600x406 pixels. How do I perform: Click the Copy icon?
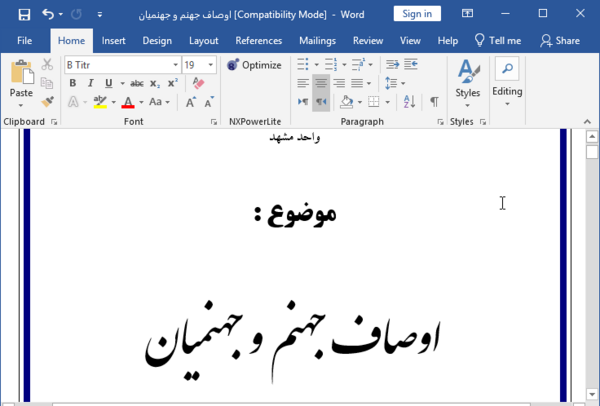[x=47, y=83]
